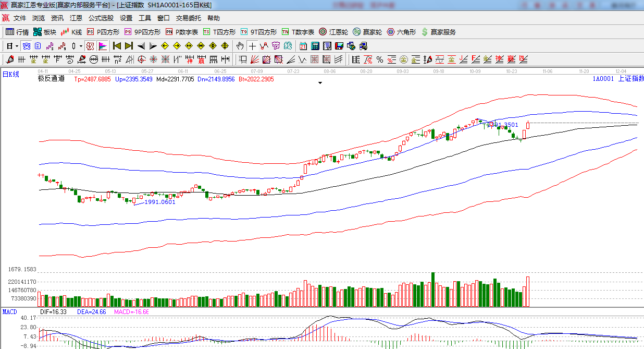The height and width of the screenshot is (349, 644).
Task: Click the K线 candlestick chart button
Action: (71, 32)
